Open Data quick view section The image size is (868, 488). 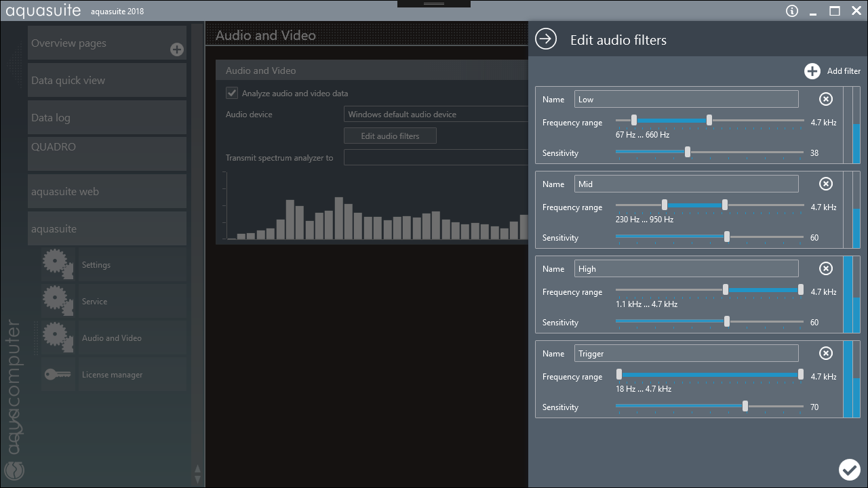pos(107,80)
